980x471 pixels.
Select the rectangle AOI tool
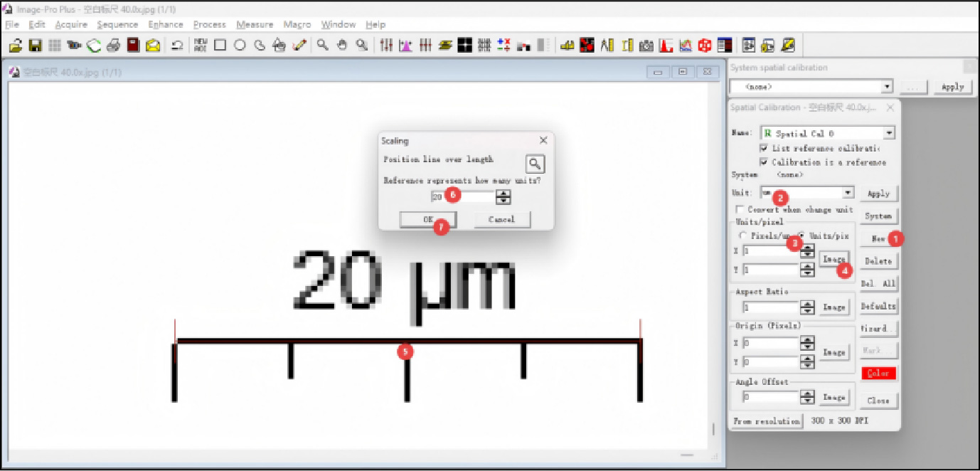tap(220, 46)
